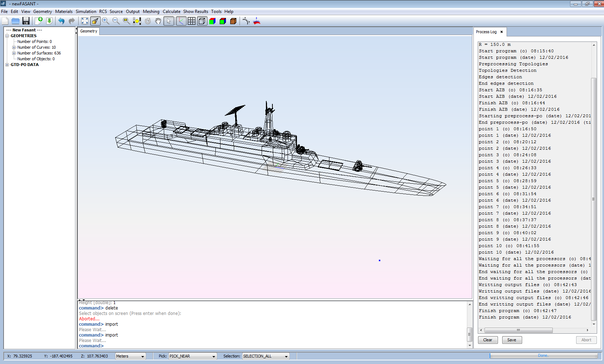Select the Pan hand tool
Image resolution: width=604 pixels, height=364 pixels.
pos(158,21)
